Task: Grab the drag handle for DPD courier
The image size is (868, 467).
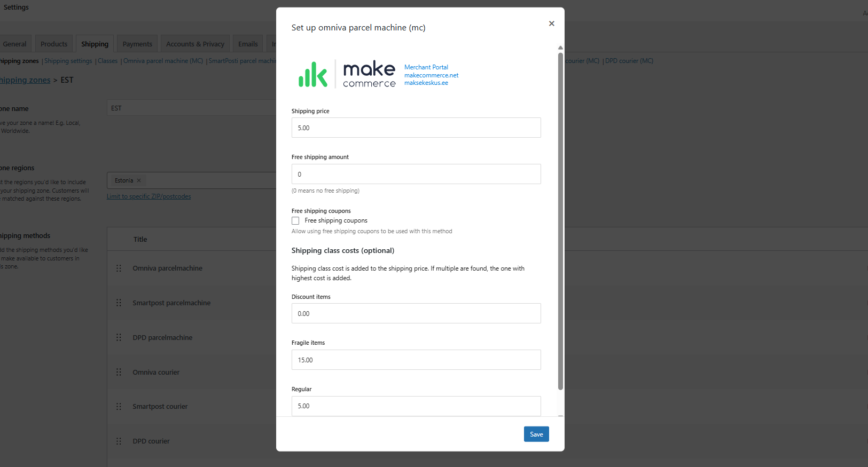Action: 119,441
